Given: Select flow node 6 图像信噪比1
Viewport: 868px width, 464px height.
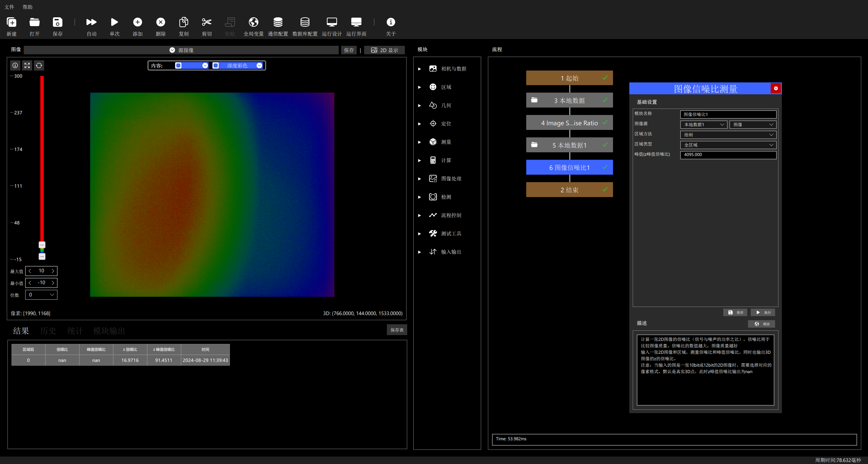Looking at the screenshot, I should click(569, 167).
